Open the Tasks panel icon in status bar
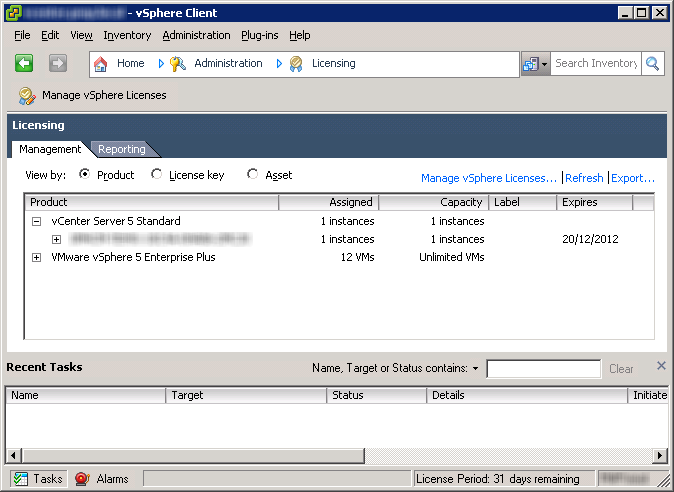The width and height of the screenshot is (674, 492). coord(21,479)
